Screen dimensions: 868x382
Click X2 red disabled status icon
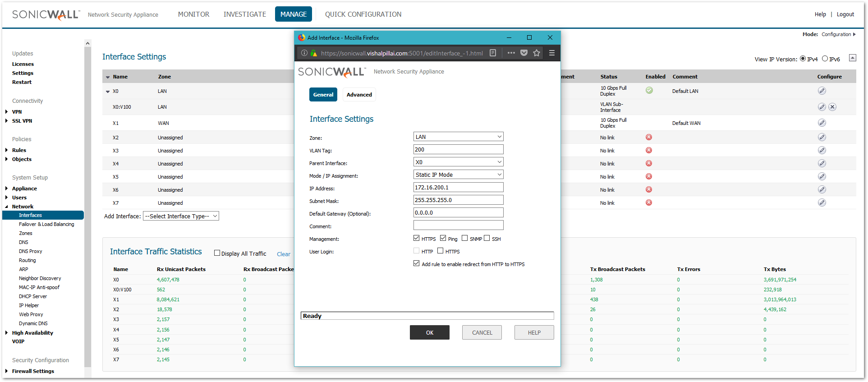(x=649, y=137)
